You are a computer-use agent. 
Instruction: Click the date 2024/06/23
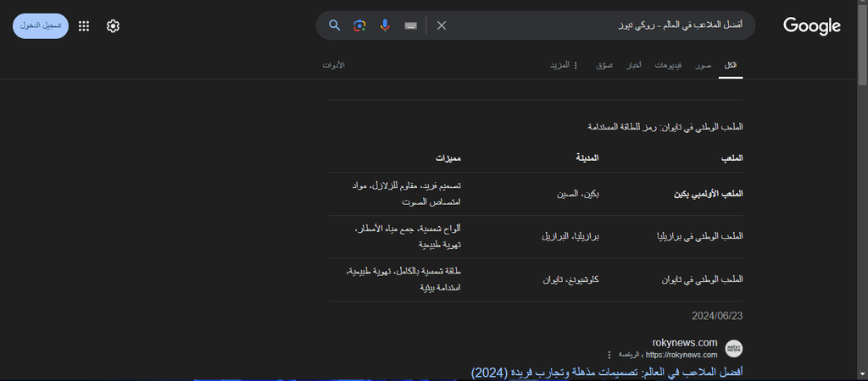717,316
